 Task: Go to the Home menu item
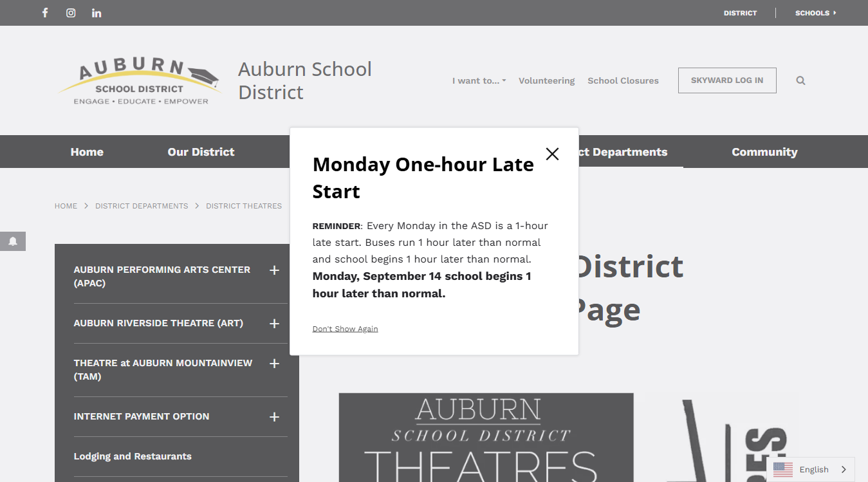pos(87,152)
